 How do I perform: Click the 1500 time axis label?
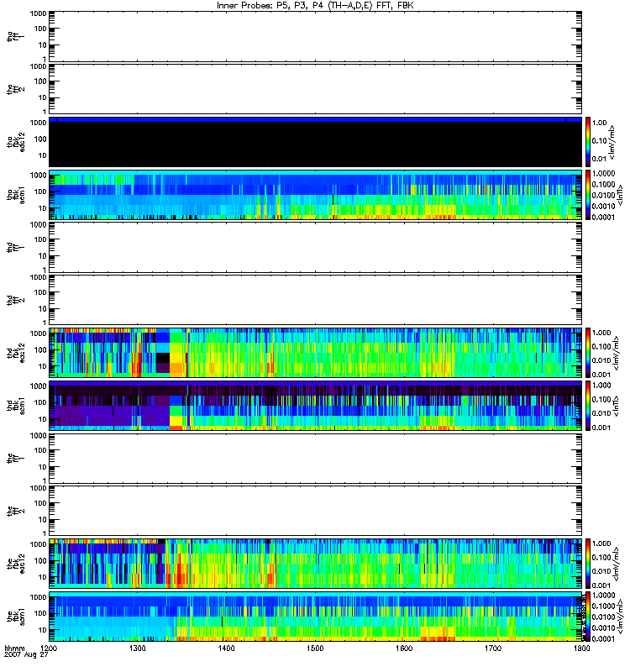click(315, 648)
